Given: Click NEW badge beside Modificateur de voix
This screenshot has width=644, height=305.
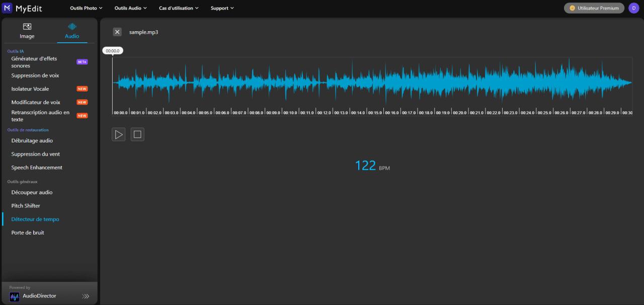Looking at the screenshot, I should (82, 102).
